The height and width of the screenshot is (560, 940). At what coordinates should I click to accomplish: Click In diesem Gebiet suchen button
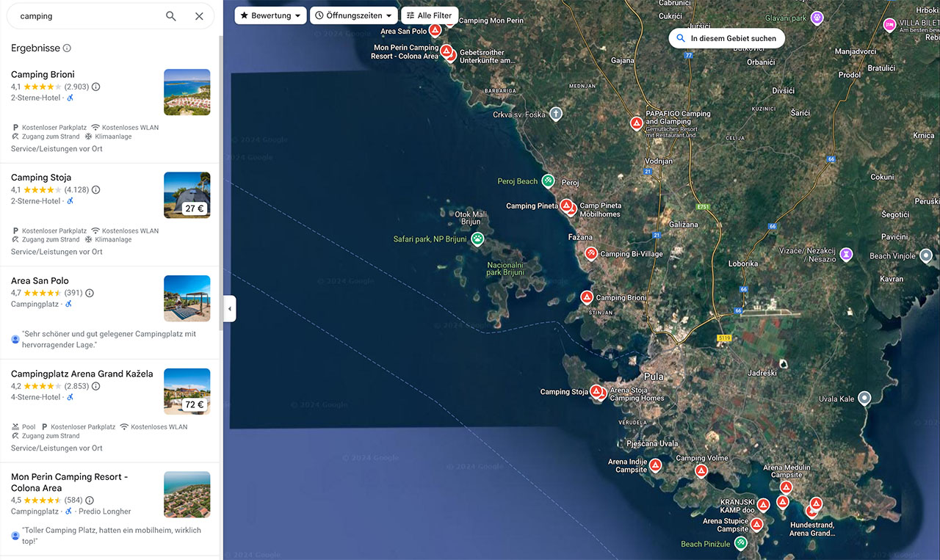726,38
